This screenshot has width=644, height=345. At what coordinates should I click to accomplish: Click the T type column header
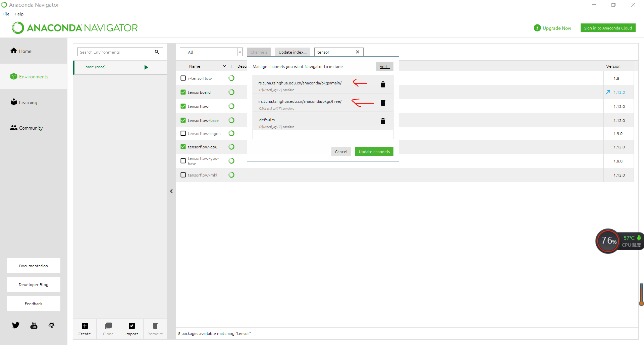[231, 66]
